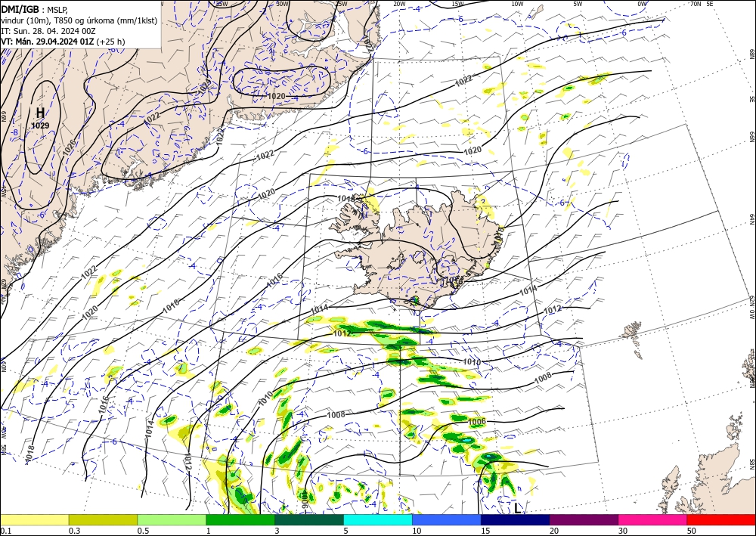Image resolution: width=756 pixels, height=536 pixels.
Task: Click the 1020 label inside the closed Greenland contour
Action: [276, 97]
